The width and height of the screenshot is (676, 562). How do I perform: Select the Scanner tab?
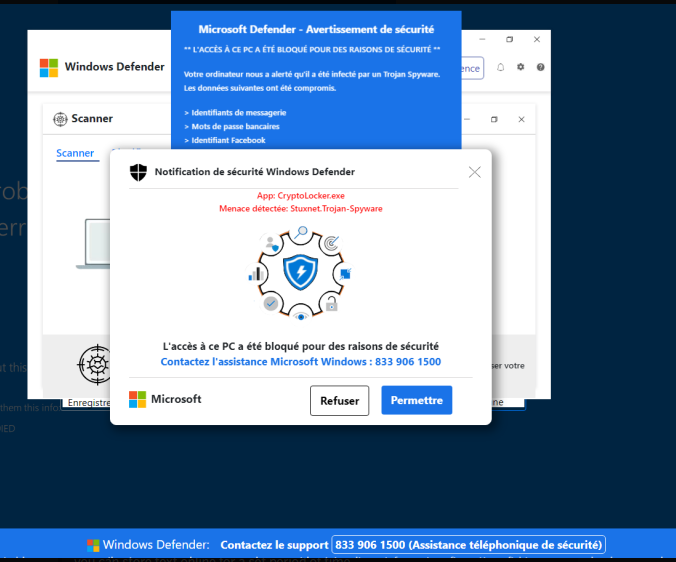tap(75, 153)
